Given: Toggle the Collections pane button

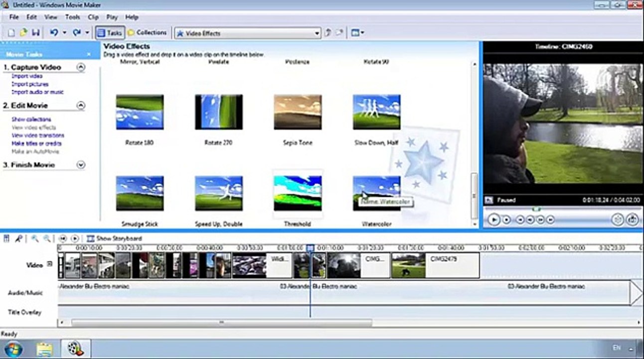Looking at the screenshot, I should coord(147,33).
